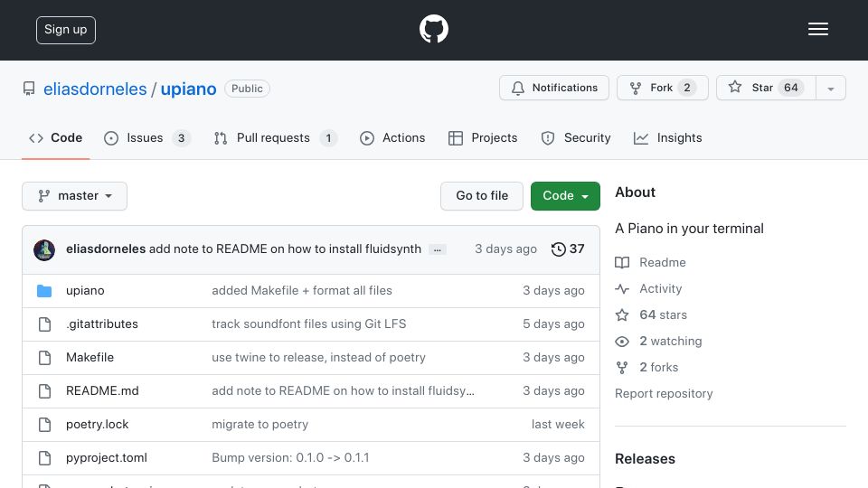This screenshot has height=488, width=868.
Task: Click the file icon beside pyproject.toml
Action: (44, 458)
